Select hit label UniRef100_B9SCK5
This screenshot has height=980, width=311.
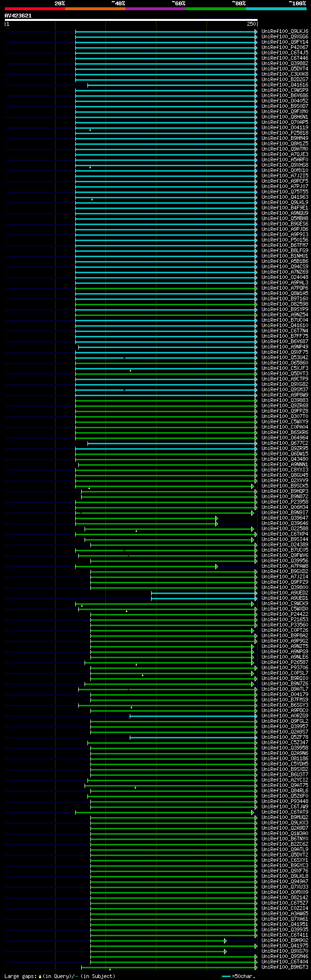point(285,486)
